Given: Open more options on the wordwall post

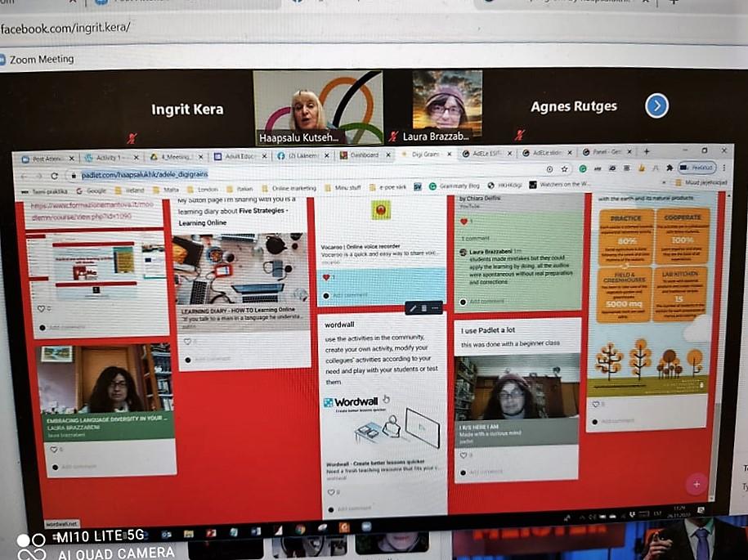Looking at the screenshot, I should tap(435, 309).
